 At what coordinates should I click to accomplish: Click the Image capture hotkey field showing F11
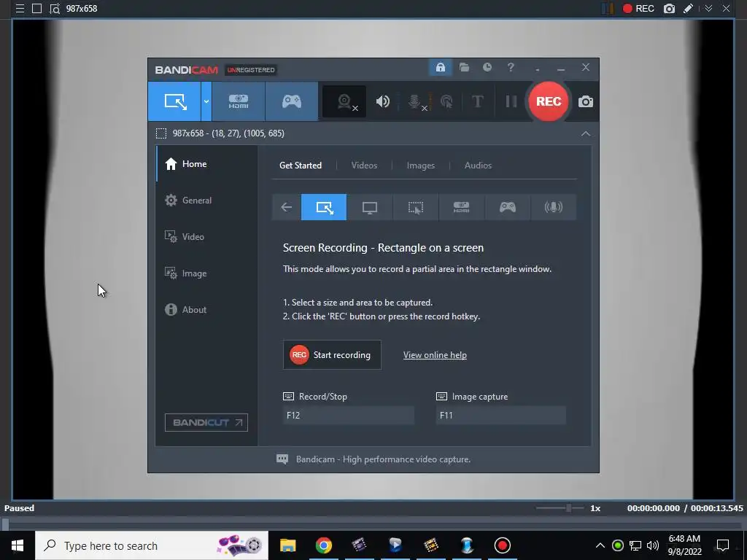[500, 415]
